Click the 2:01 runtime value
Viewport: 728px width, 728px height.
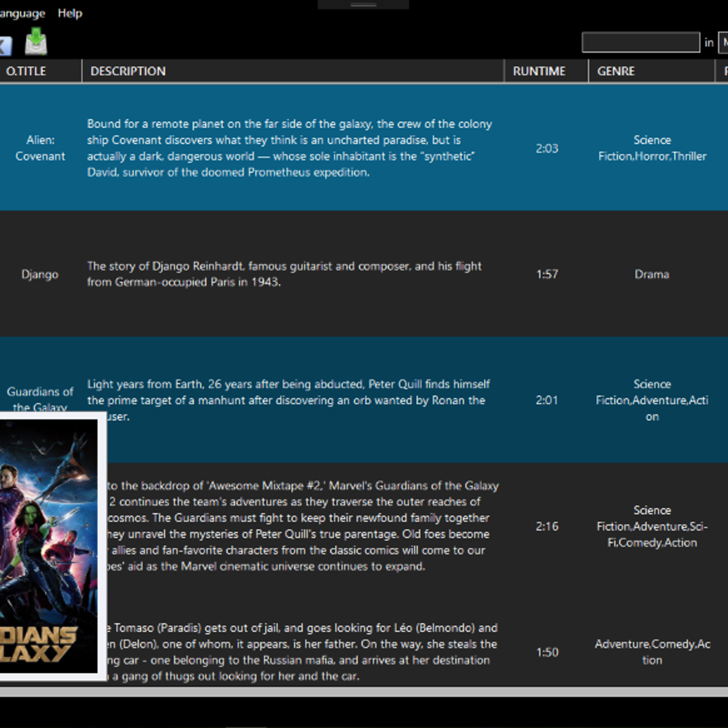click(546, 400)
